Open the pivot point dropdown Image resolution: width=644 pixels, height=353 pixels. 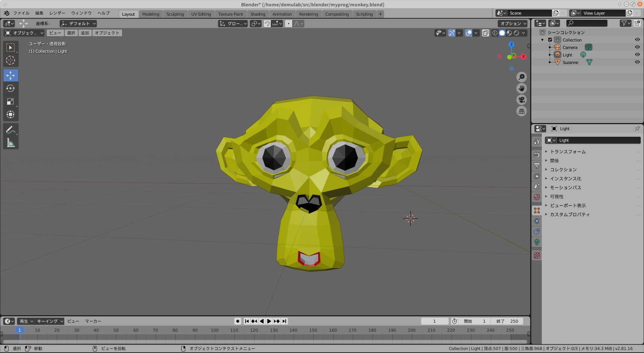(256, 24)
